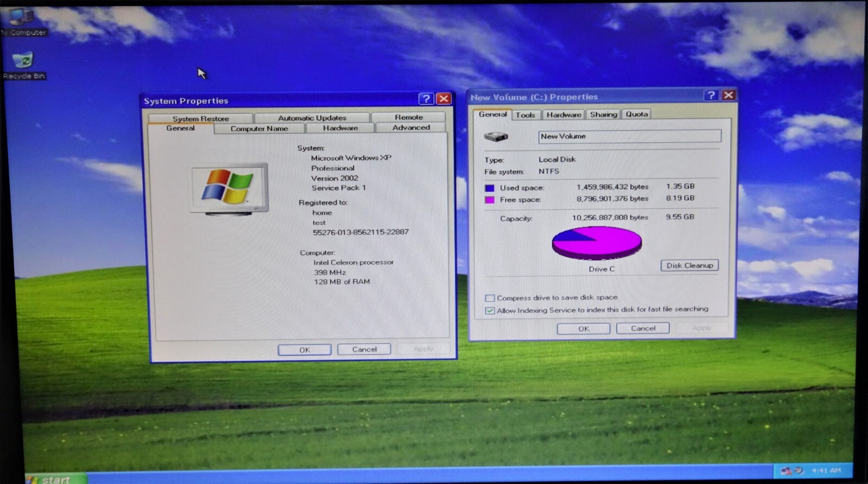Close the System Properties window

tap(444, 99)
